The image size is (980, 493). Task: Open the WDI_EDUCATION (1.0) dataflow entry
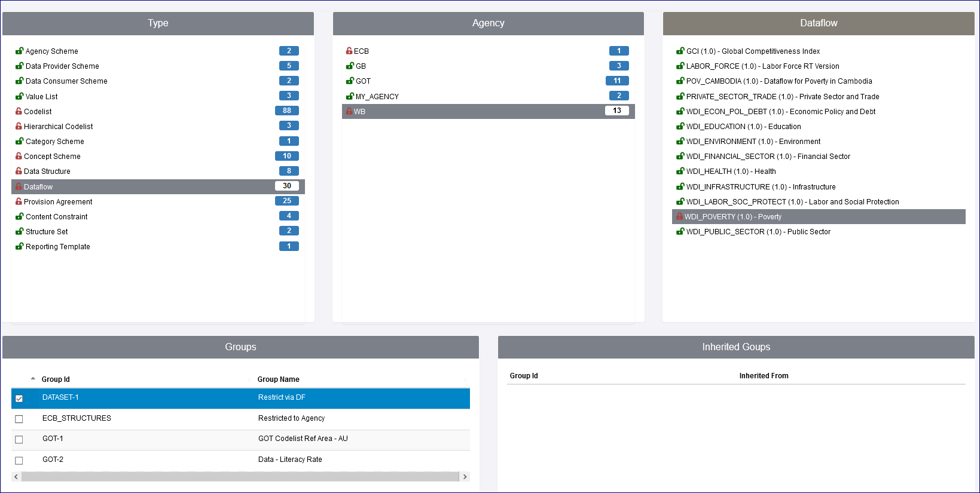tap(743, 127)
